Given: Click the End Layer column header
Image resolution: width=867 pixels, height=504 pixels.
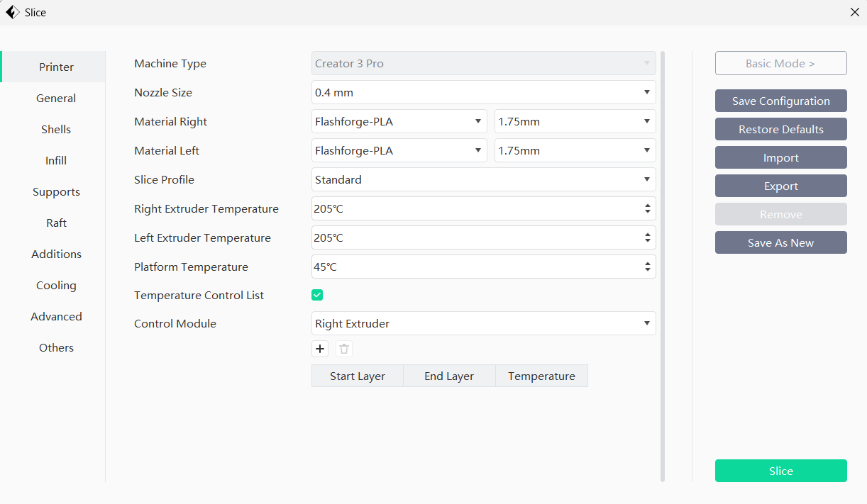Looking at the screenshot, I should click(x=449, y=376).
